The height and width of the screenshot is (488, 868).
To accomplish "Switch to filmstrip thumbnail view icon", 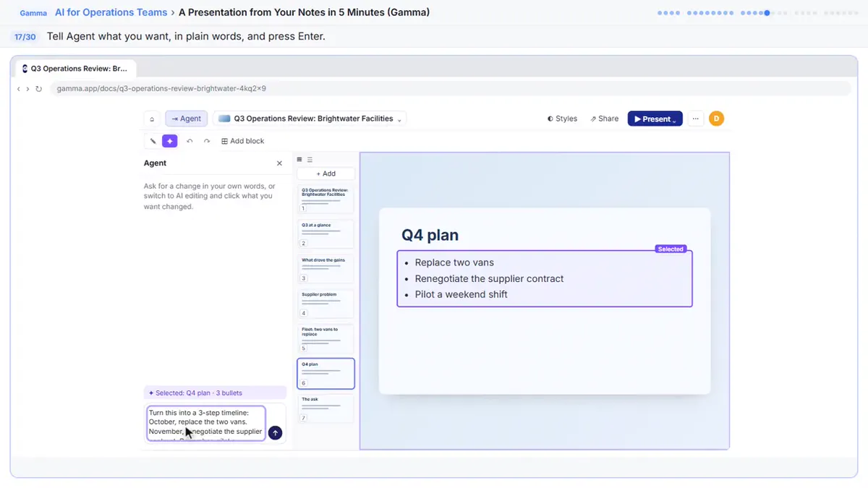I will (300, 160).
